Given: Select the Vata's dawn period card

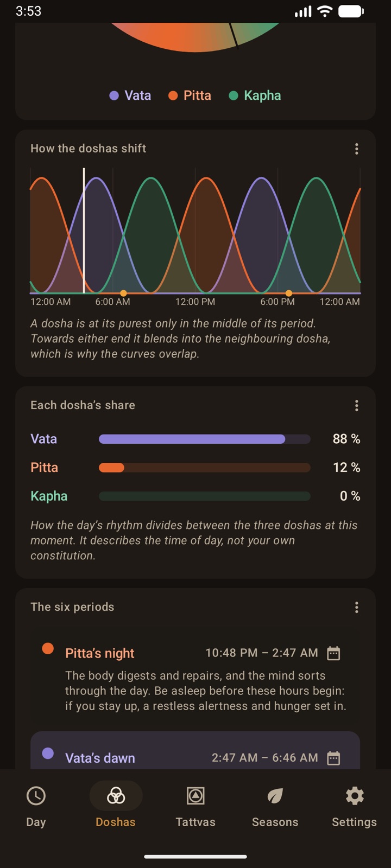Looking at the screenshot, I should (x=195, y=750).
